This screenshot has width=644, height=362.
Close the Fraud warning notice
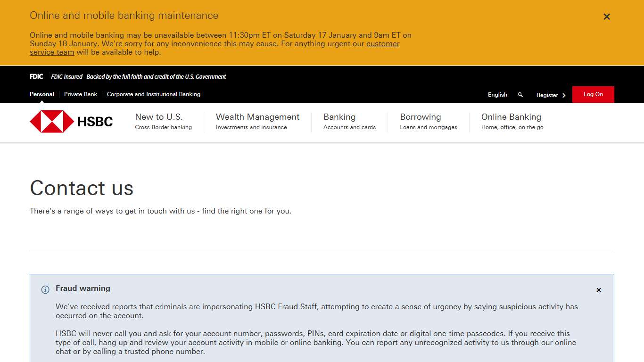(598, 290)
